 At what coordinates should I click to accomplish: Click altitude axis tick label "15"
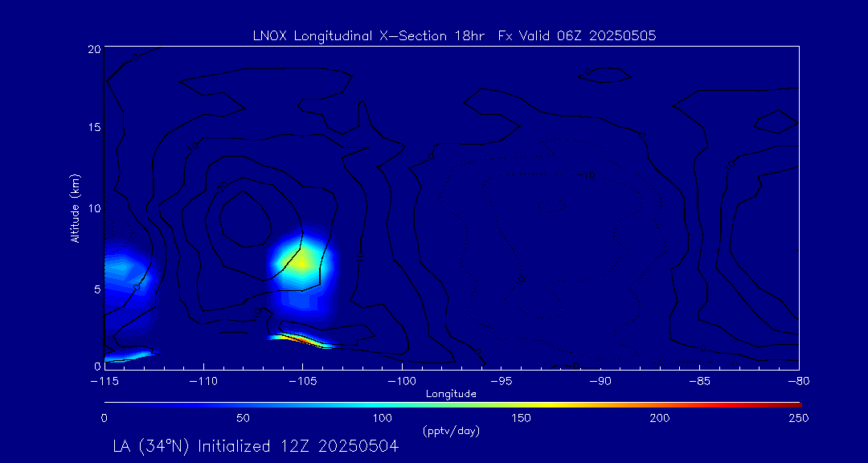coord(93,127)
